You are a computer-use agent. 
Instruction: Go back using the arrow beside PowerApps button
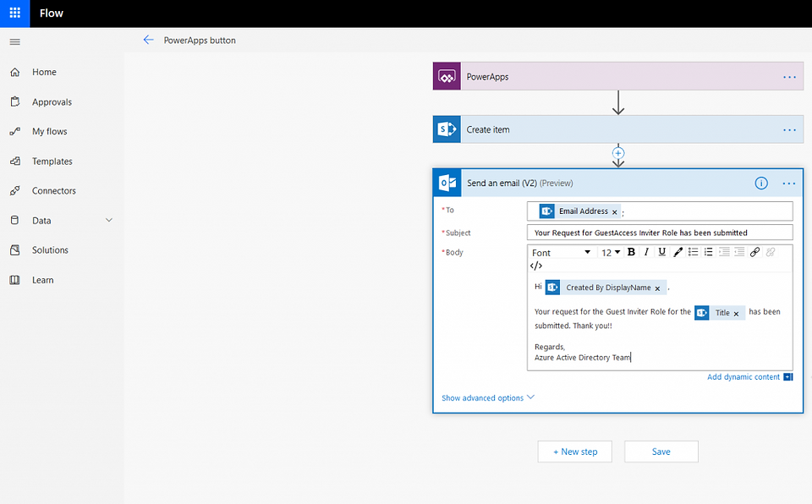[x=149, y=40]
